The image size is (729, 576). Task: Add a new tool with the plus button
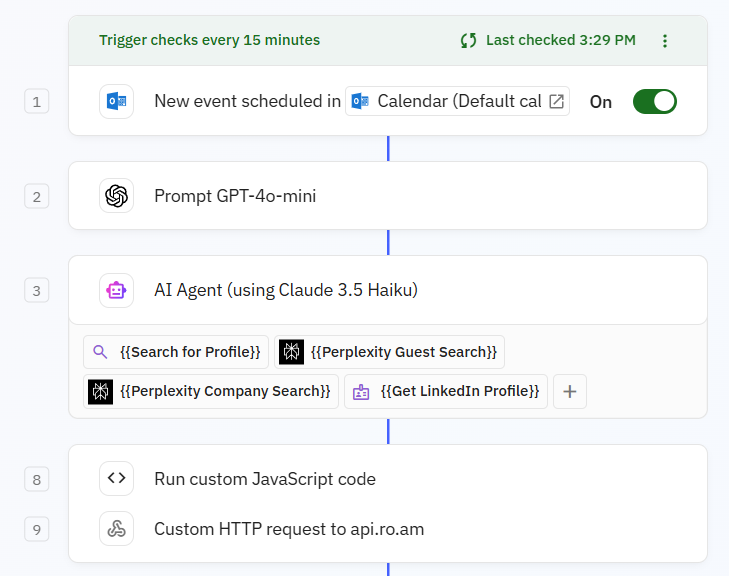(570, 391)
